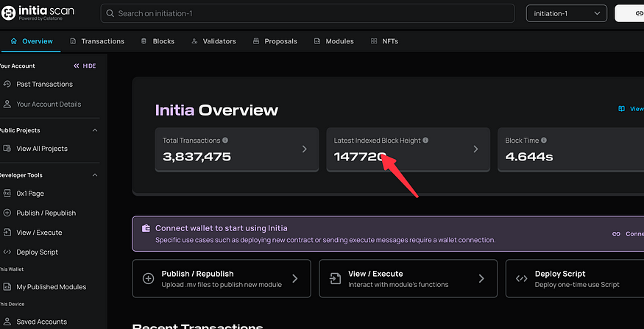Viewport: 644px width, 329px height.
Task: Click the sidebar Deploy Script code icon
Action: point(7,252)
